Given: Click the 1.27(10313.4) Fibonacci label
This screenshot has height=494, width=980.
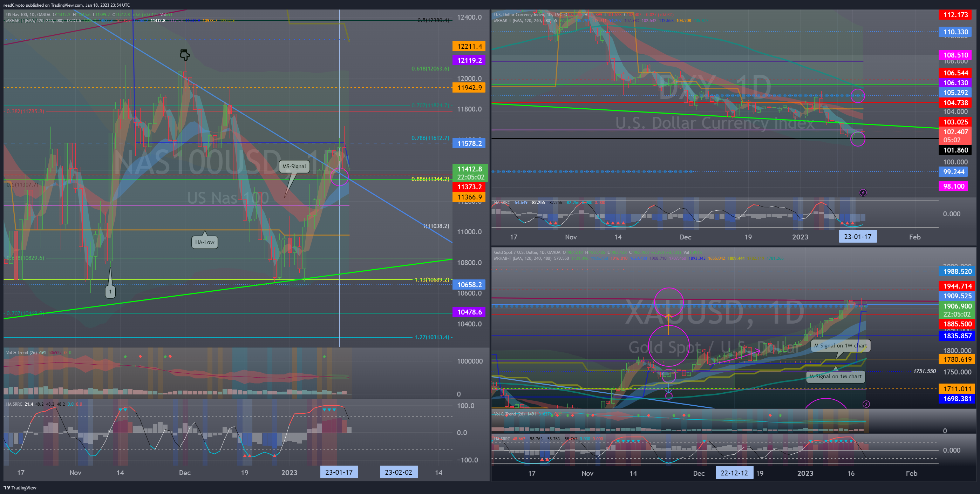Looking at the screenshot, I should pos(432,337).
